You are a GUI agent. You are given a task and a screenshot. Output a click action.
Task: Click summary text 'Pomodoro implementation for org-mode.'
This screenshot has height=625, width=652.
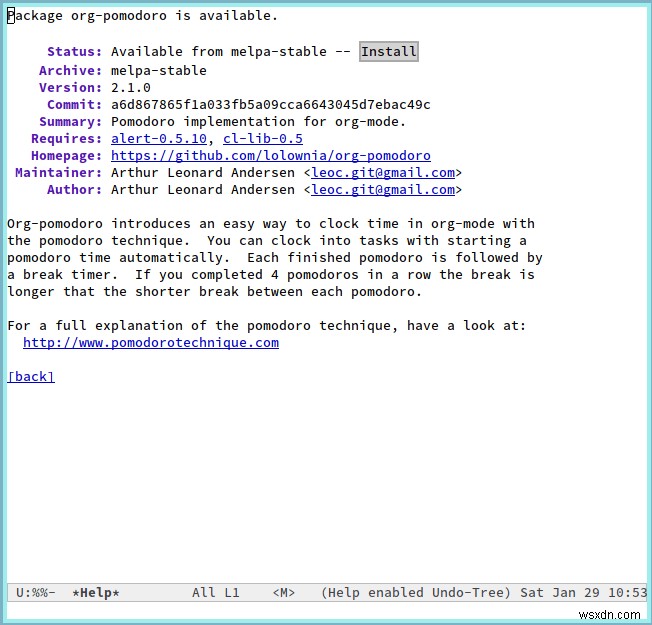pos(259,122)
